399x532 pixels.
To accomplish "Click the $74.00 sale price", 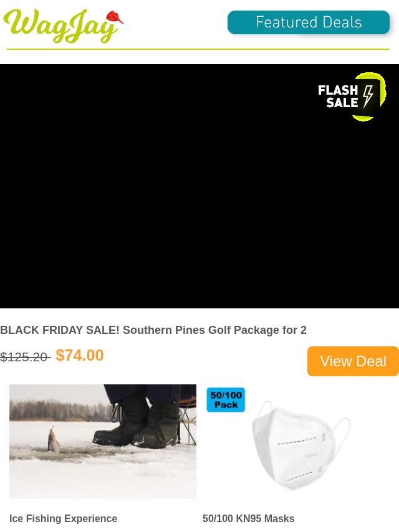I will (x=79, y=355).
